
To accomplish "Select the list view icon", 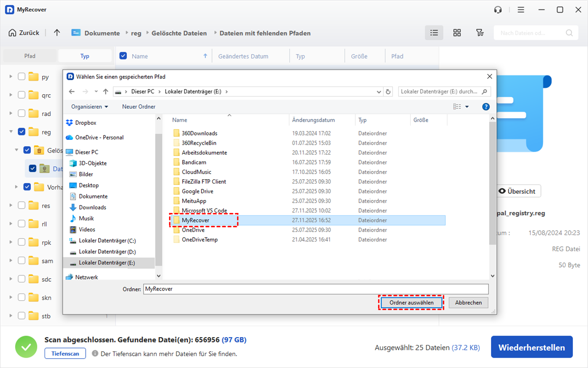I will (x=434, y=33).
